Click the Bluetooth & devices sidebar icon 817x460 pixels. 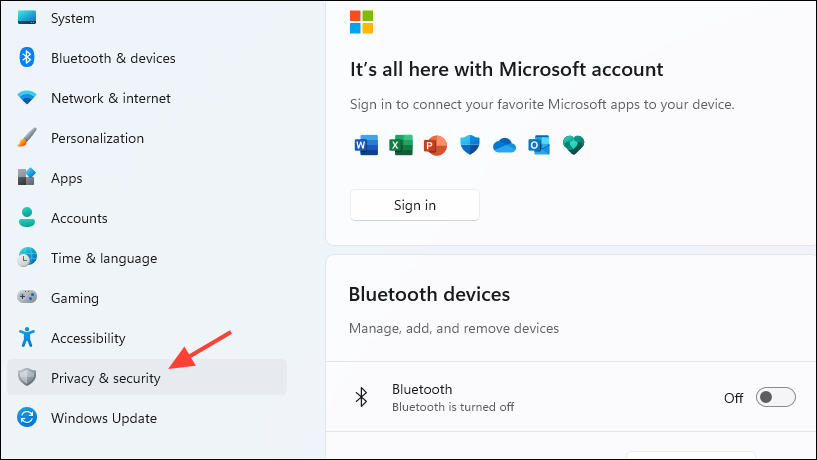pyautogui.click(x=27, y=57)
